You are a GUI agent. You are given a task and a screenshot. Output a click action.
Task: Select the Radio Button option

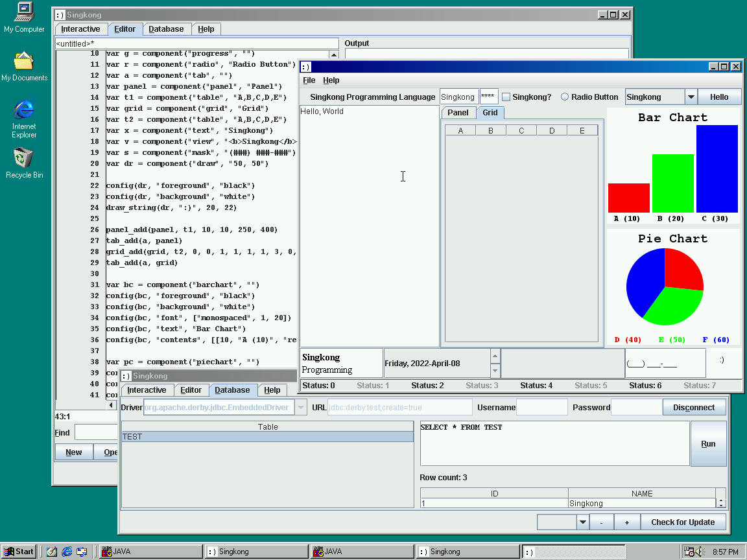click(x=565, y=97)
